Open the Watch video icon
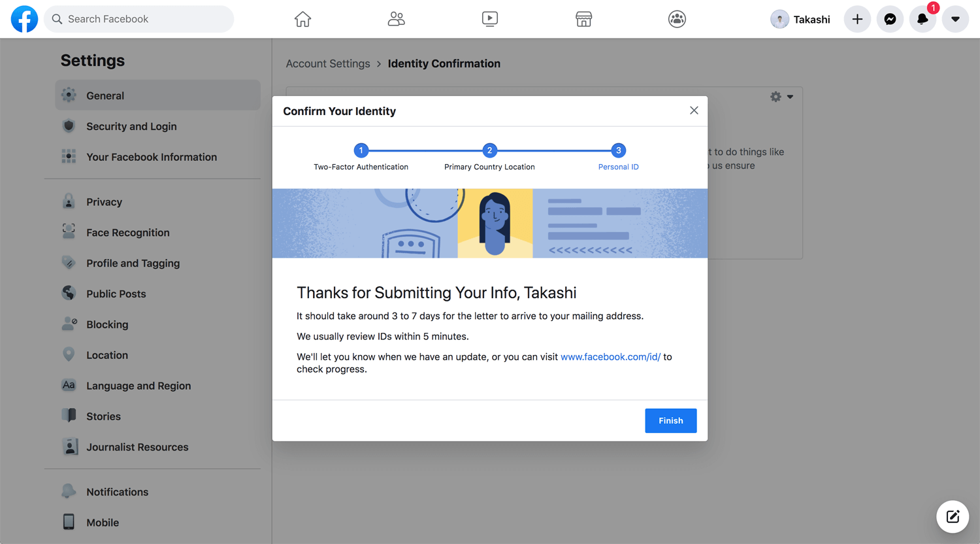Viewport: 980px width, 544px height. 490,19
